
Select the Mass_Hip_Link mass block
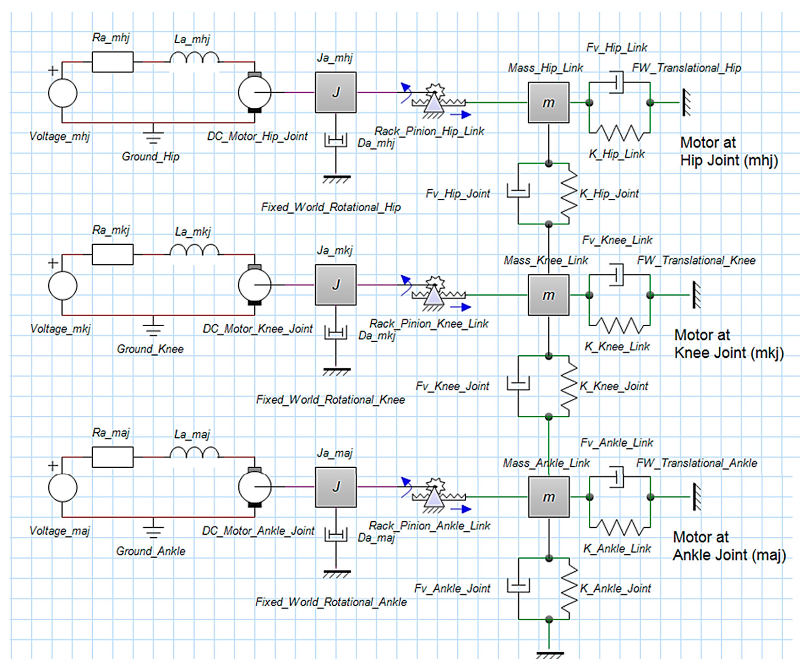point(548,103)
